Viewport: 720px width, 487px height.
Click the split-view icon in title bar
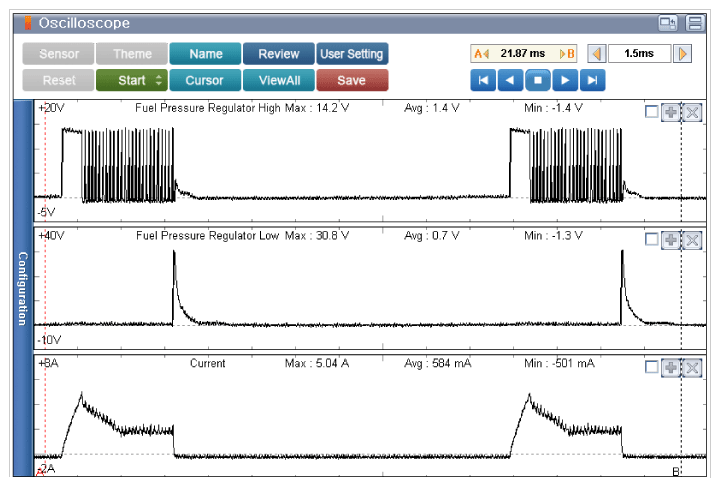click(694, 23)
